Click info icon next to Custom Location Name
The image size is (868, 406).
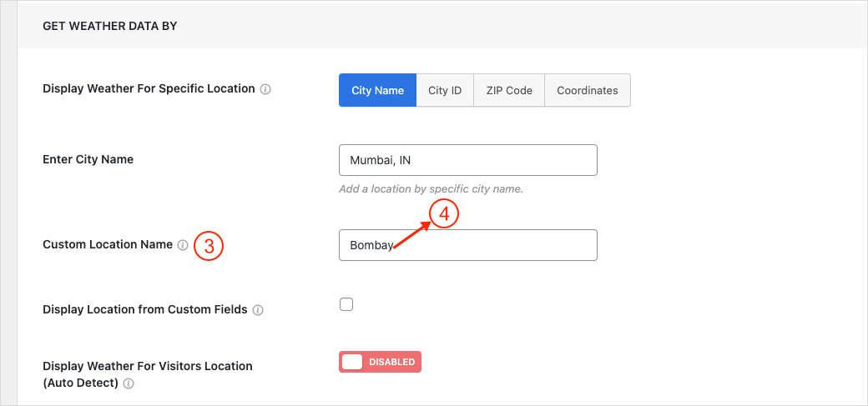(182, 245)
